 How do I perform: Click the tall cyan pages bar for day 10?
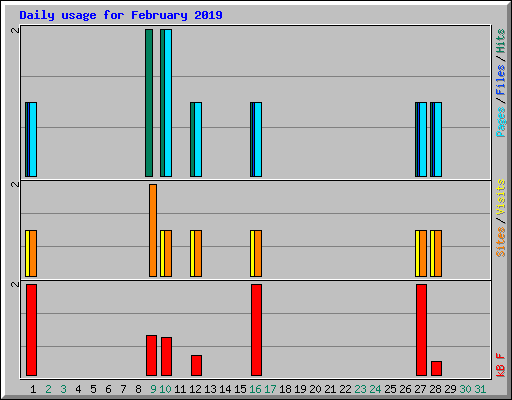(168, 103)
